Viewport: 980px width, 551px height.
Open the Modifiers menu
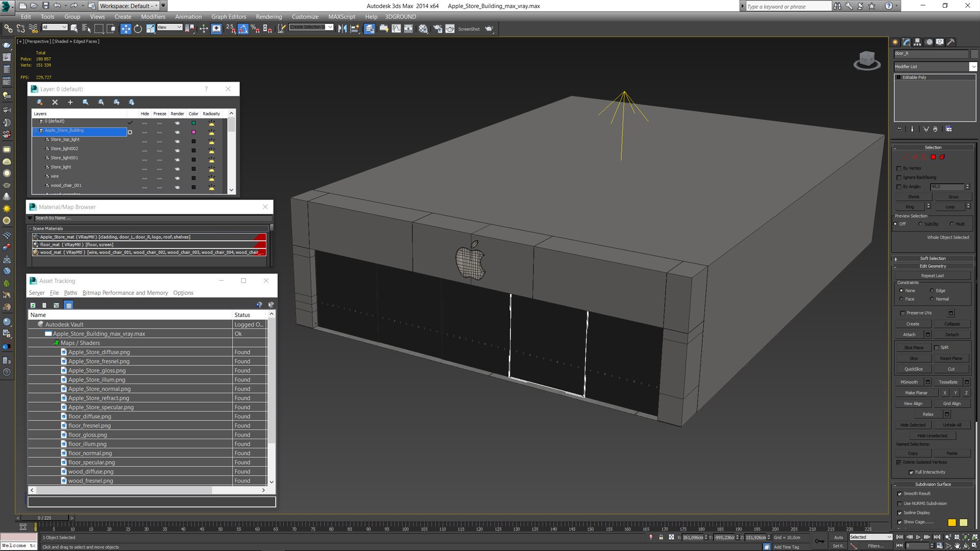(x=153, y=16)
